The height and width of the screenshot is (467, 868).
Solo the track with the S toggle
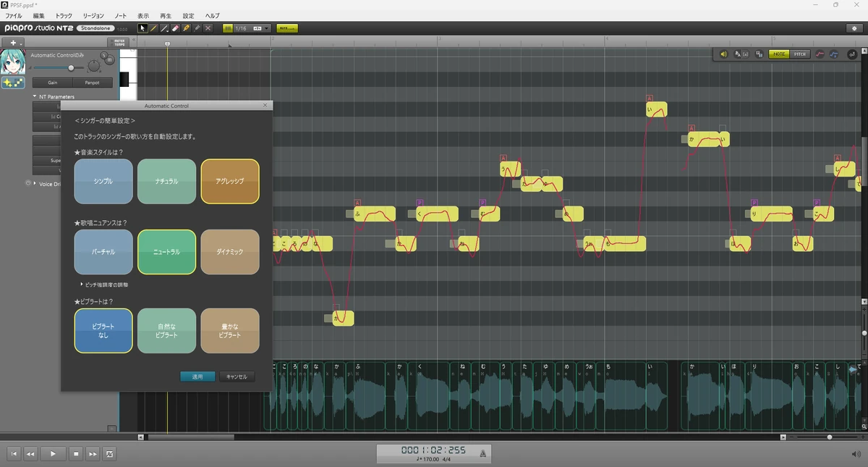103,54
